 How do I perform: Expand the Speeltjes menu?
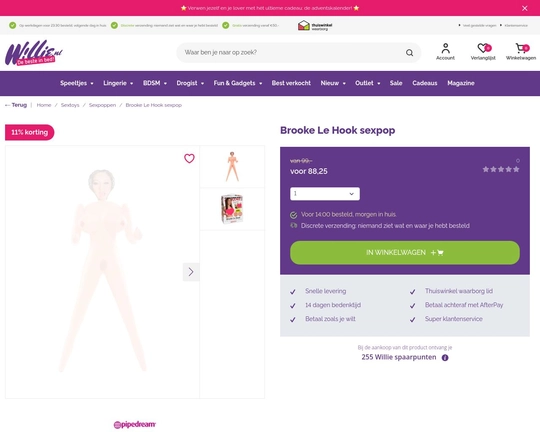77,83
